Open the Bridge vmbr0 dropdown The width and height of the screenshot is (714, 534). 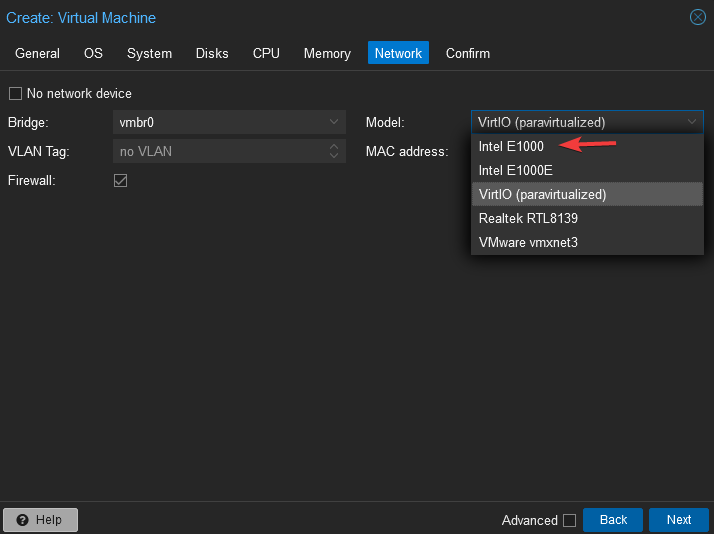(x=334, y=123)
